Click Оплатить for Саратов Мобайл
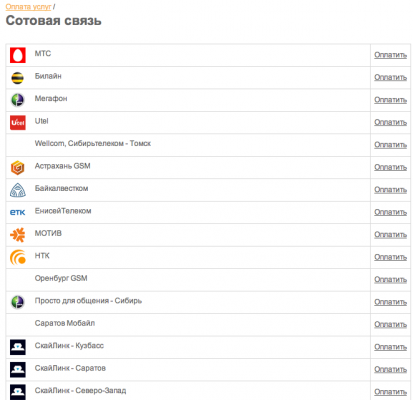 390,324
